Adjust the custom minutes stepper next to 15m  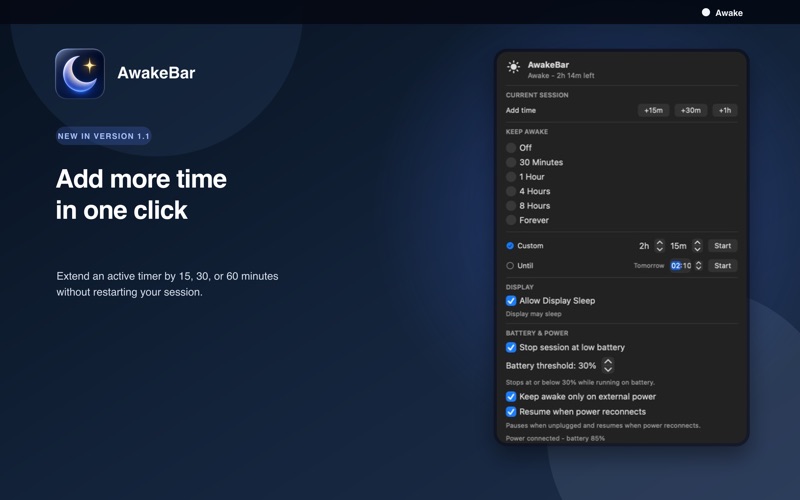(x=697, y=246)
